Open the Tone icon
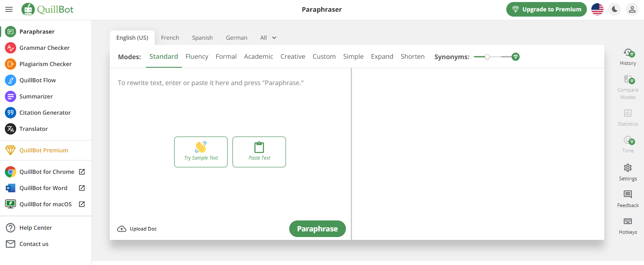The width and height of the screenshot is (644, 265). (629, 140)
